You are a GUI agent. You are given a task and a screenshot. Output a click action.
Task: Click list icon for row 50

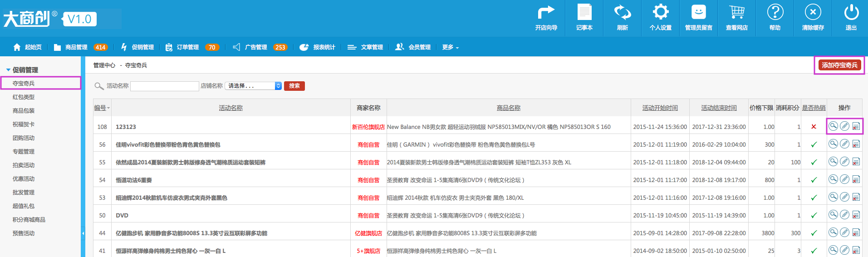coord(856,215)
